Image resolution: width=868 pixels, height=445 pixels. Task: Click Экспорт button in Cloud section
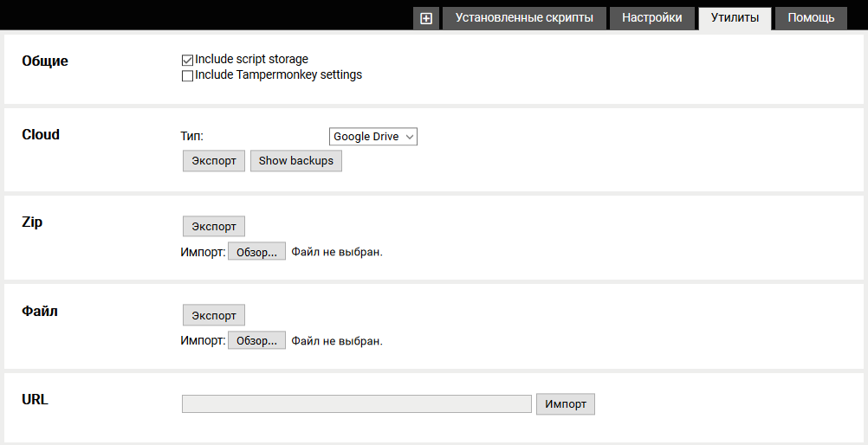[214, 161]
